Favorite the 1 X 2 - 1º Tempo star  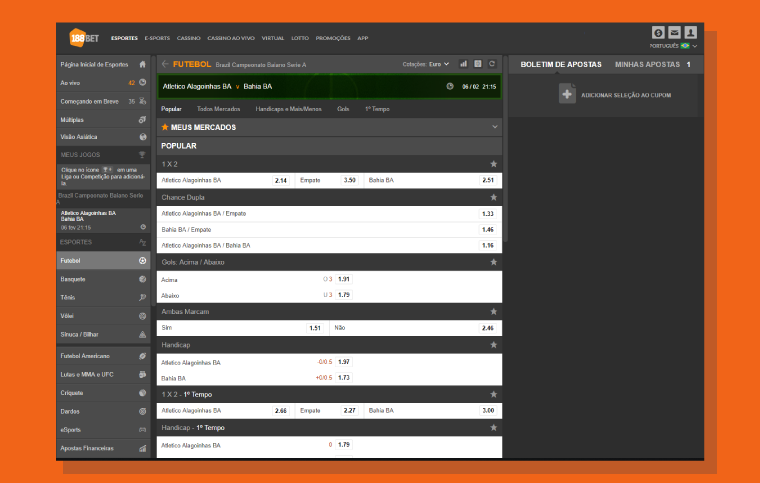click(493, 394)
